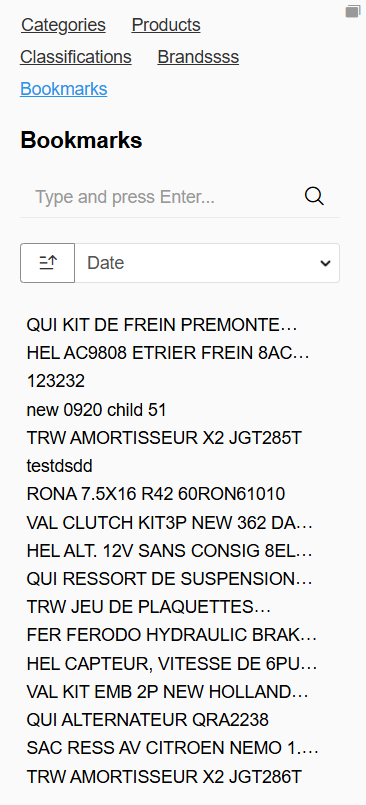Click the QUI ALTERNATEUR QRA2238 bookmark
366x805 pixels.
click(x=147, y=720)
